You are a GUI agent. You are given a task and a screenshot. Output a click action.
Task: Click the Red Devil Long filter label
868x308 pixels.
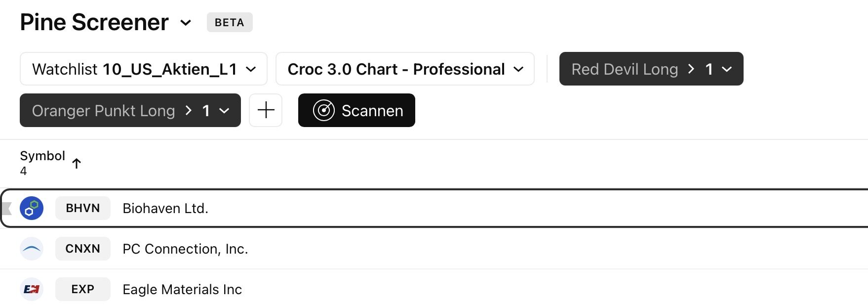tap(625, 69)
